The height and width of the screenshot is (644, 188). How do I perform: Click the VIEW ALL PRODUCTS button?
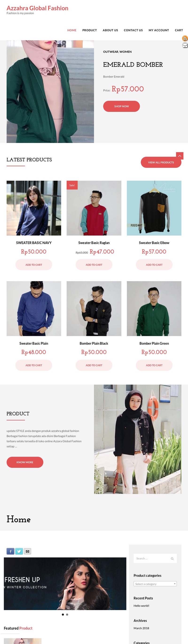pyautogui.click(x=161, y=162)
